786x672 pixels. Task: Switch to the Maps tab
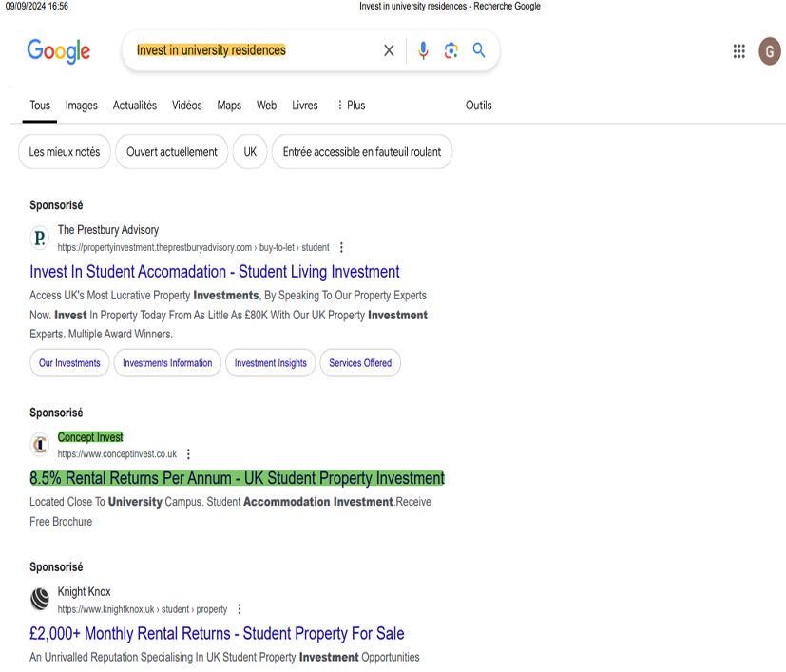tap(229, 106)
